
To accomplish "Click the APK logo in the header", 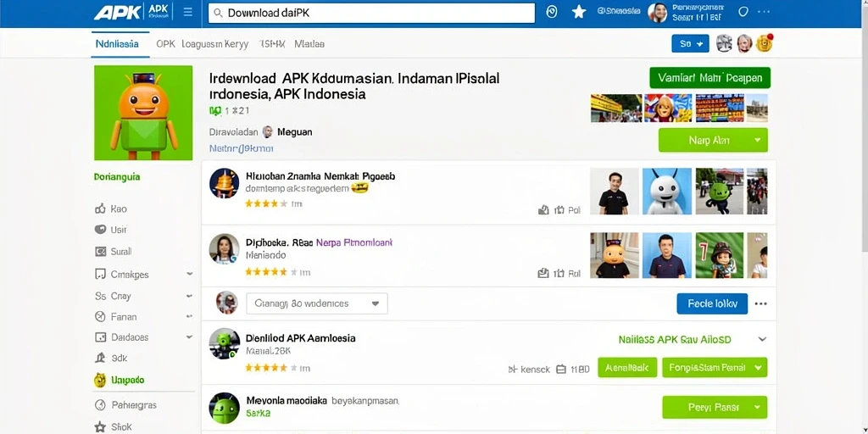I will point(117,12).
